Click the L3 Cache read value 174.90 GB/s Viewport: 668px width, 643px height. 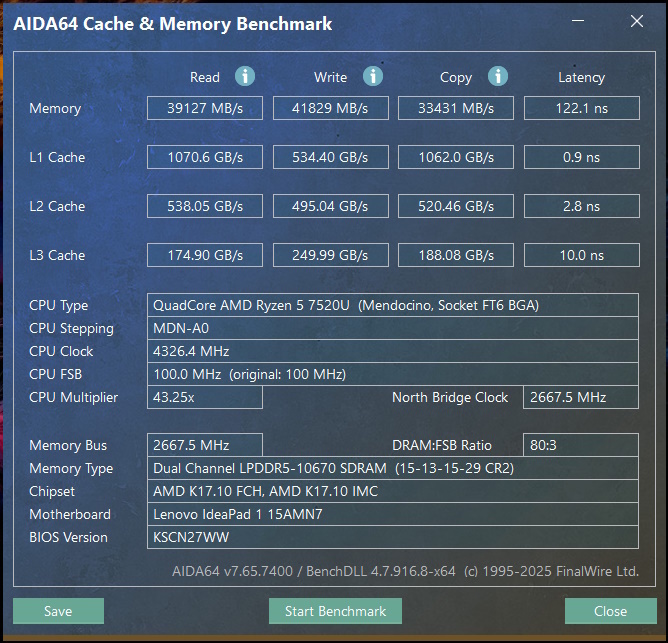205,255
